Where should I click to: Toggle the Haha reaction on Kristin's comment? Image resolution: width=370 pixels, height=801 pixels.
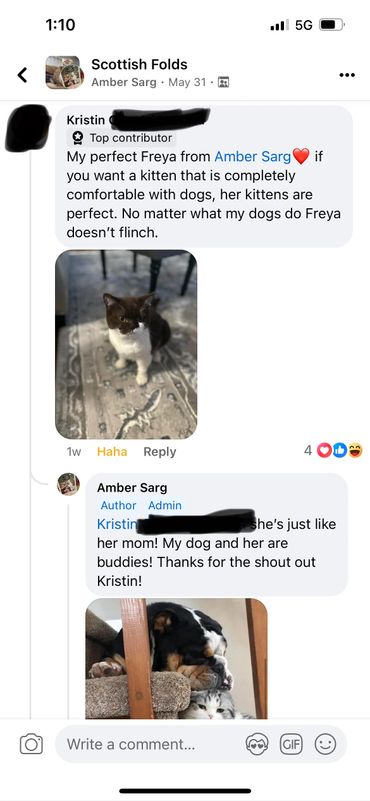click(x=112, y=452)
